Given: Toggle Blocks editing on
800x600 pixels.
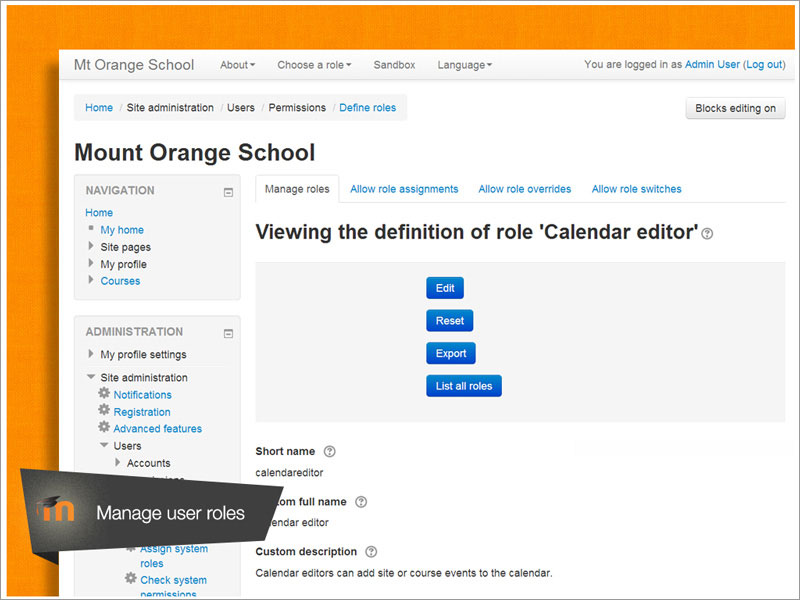Looking at the screenshot, I should tap(735, 109).
